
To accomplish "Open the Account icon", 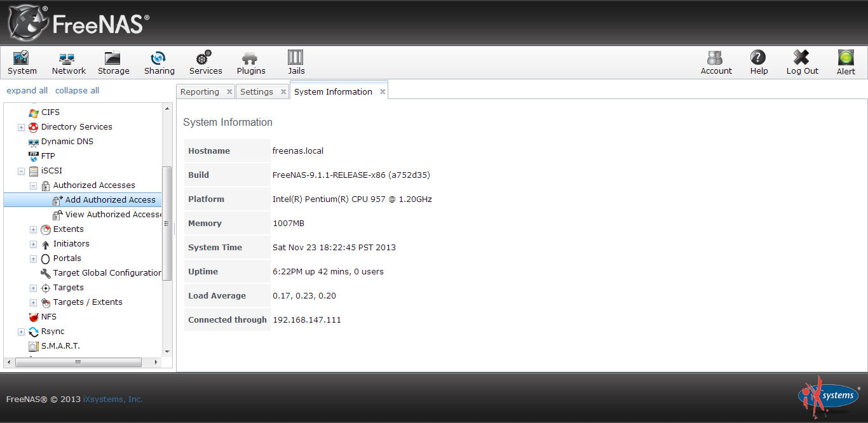I will 715,58.
